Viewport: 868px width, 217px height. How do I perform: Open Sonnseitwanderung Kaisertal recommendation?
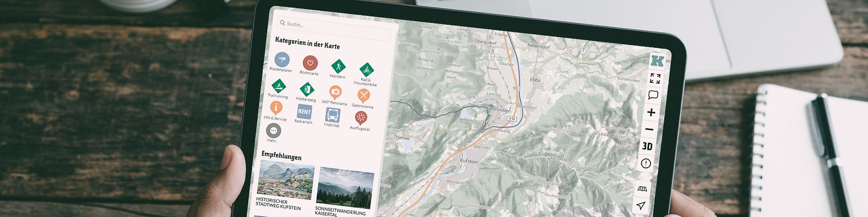coord(344,192)
